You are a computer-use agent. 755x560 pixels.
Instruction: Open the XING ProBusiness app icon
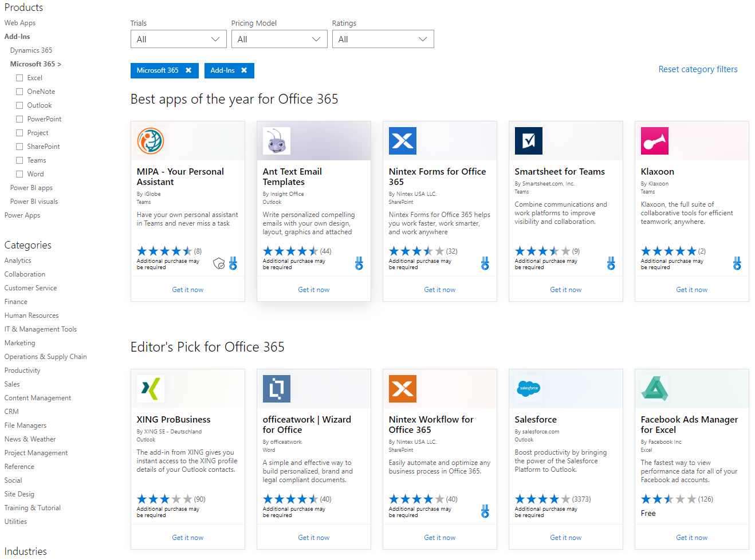coord(151,389)
